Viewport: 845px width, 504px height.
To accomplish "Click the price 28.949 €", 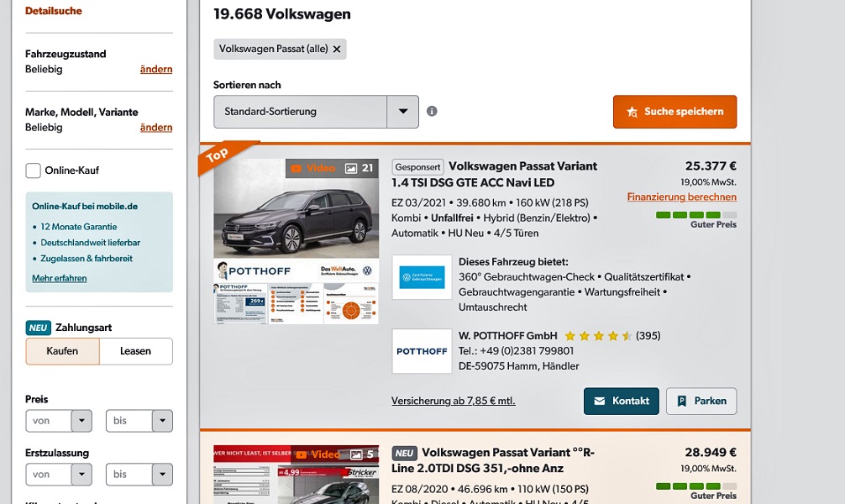I will (711, 452).
